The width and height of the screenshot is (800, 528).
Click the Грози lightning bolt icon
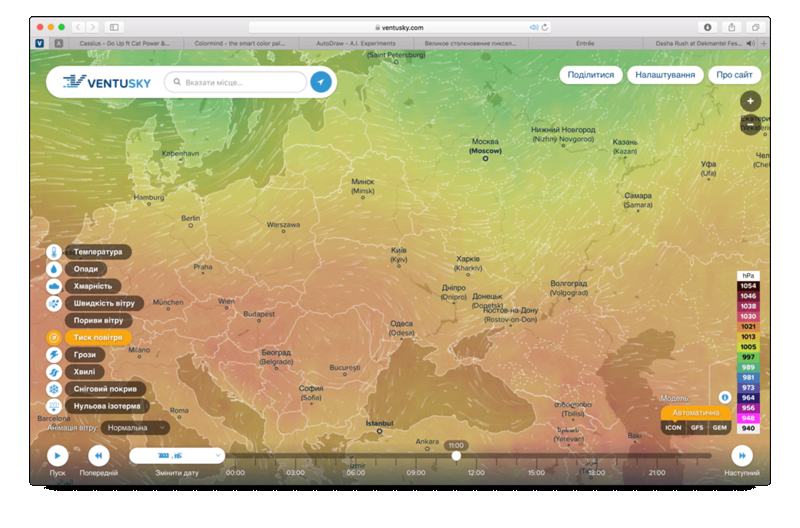click(53, 355)
